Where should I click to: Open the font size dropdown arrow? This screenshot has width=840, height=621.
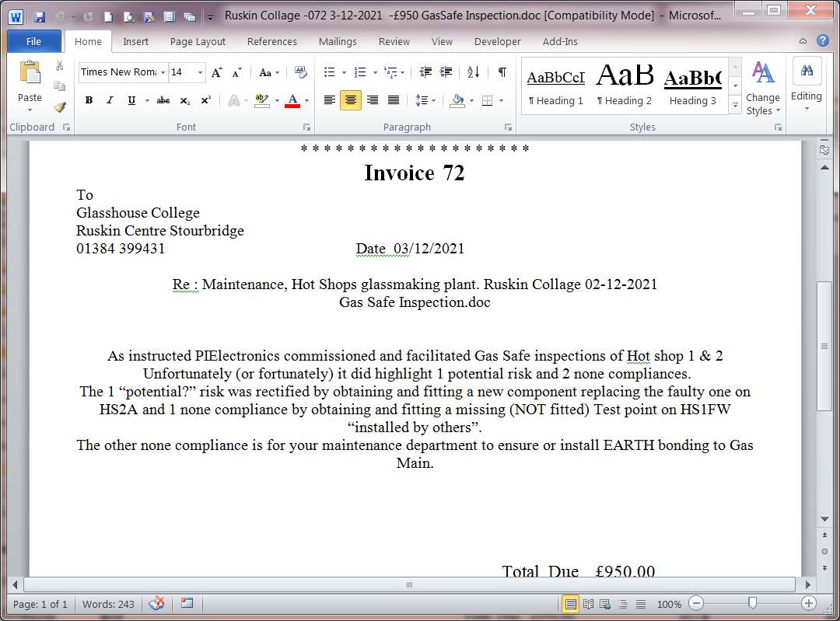point(200,72)
